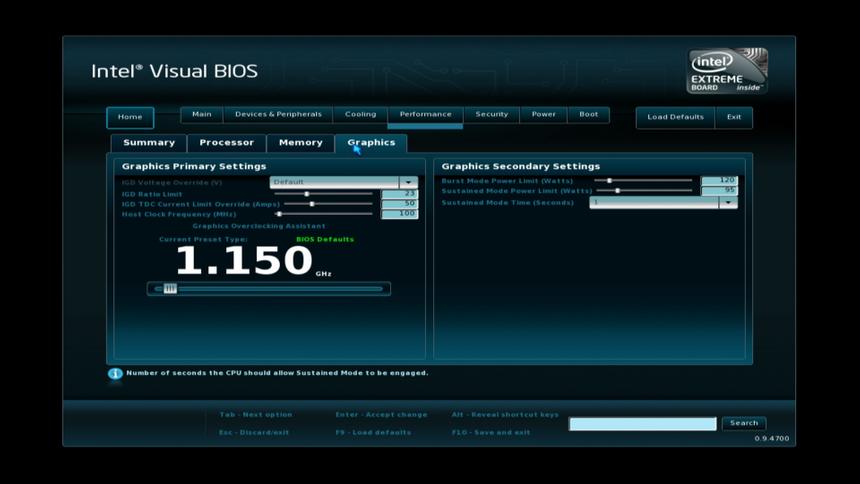Click the Exit button
Viewport: 860px width, 484px height.
click(734, 117)
